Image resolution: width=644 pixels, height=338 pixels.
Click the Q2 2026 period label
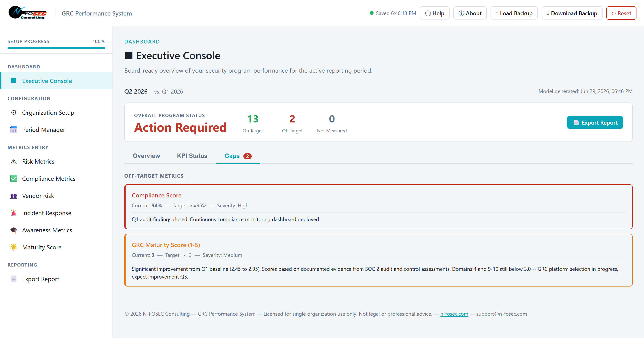coord(136,92)
